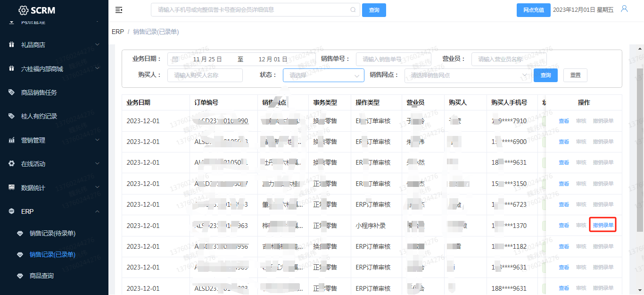Click 撤销录单 in the 小程序补录 row
644x295 pixels.
tap(603, 226)
